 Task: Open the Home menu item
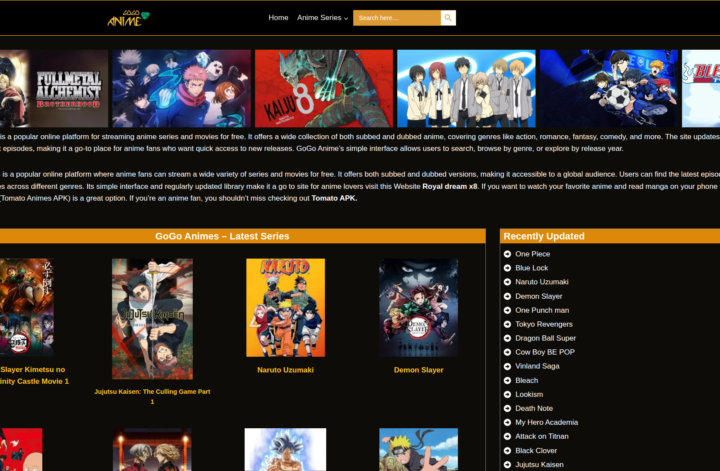tap(278, 18)
